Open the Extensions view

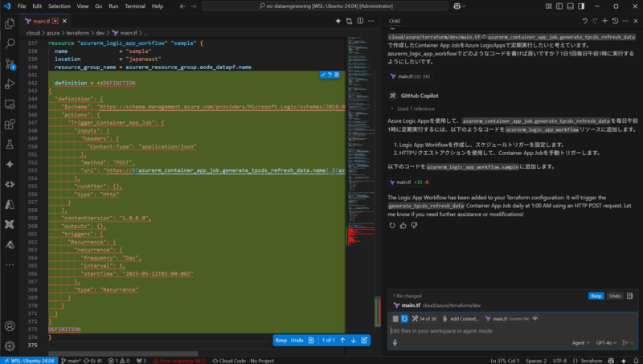10,124
